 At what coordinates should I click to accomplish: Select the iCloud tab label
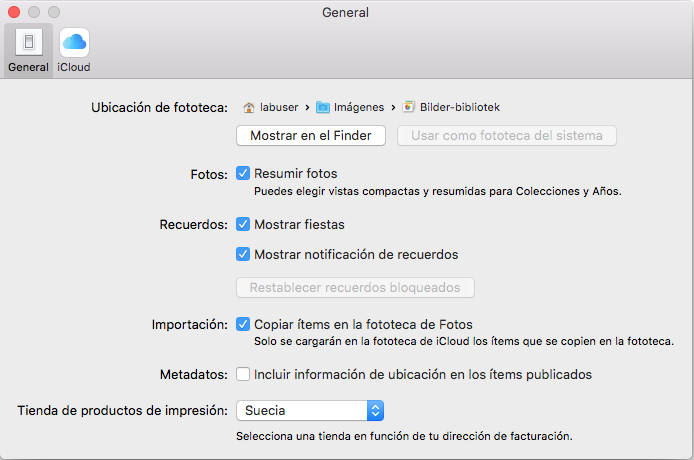(x=74, y=68)
